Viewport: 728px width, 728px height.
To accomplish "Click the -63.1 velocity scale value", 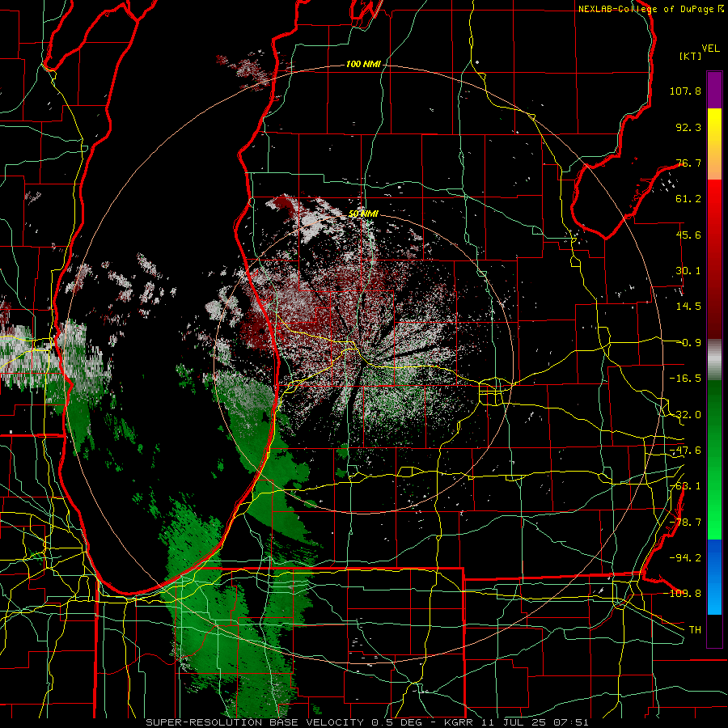I will (x=685, y=486).
